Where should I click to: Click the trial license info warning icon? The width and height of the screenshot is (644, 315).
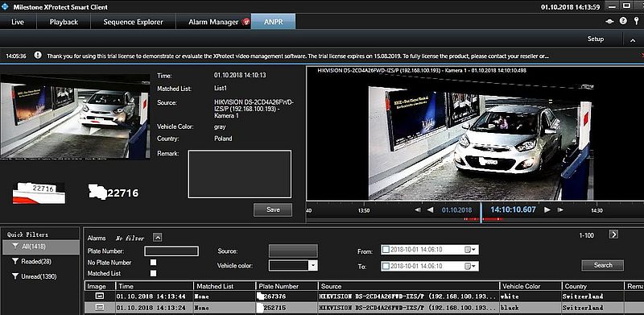38,55
